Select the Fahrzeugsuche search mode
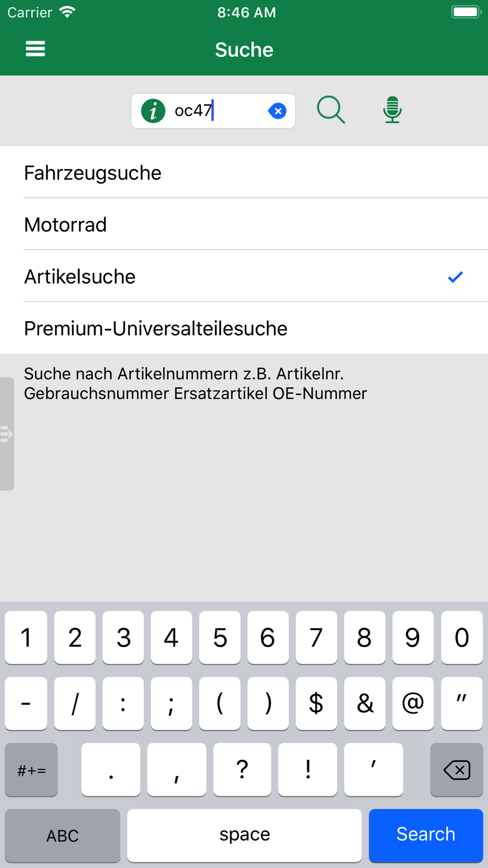 coord(244,173)
